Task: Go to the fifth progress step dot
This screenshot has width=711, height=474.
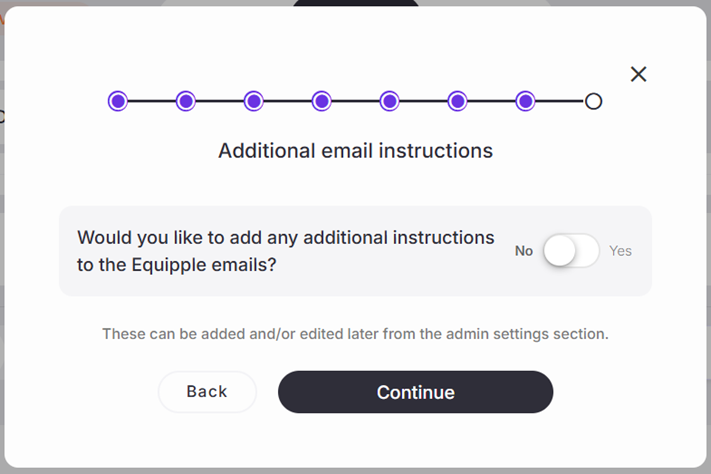Action: 389,101
